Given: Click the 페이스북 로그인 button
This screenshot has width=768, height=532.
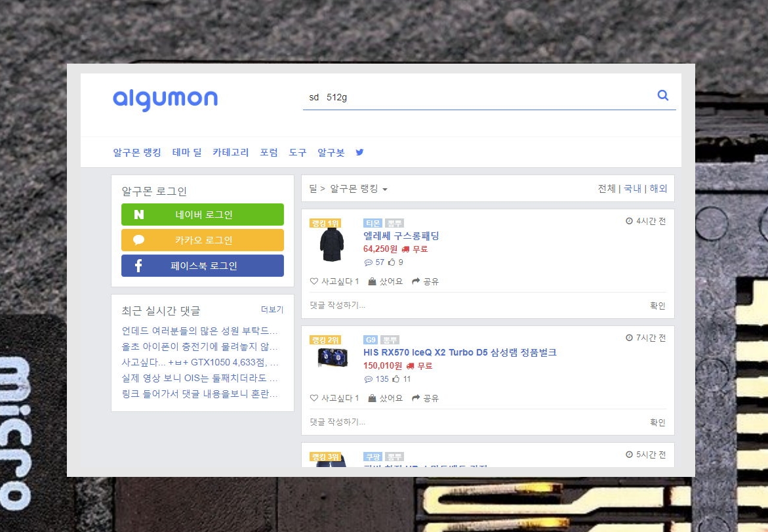Looking at the screenshot, I should coord(203,266).
